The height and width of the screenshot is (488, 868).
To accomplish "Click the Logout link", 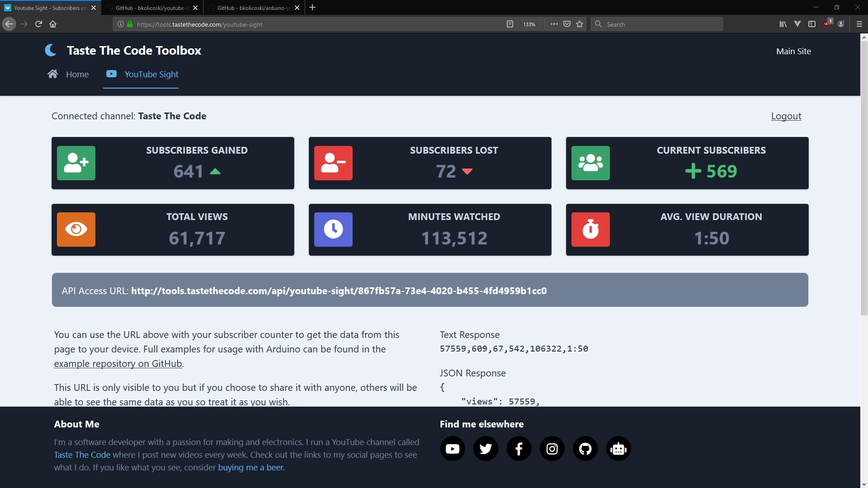I will pos(786,116).
